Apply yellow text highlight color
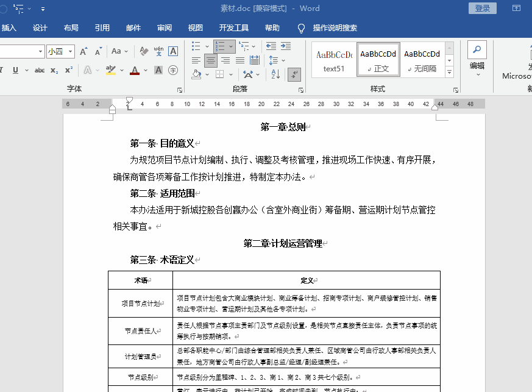532x392 pixels. [x=111, y=70]
